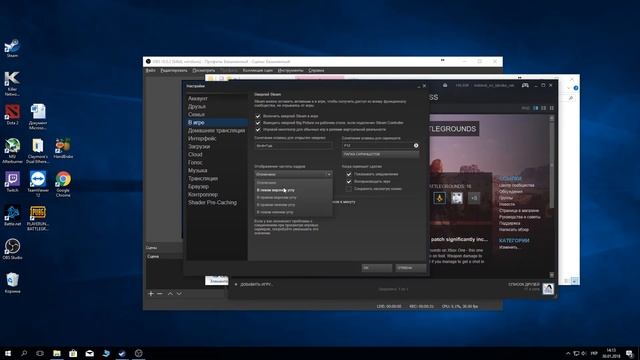Open the Interface settings tab
This screenshot has width=640, height=360.
(x=202, y=138)
